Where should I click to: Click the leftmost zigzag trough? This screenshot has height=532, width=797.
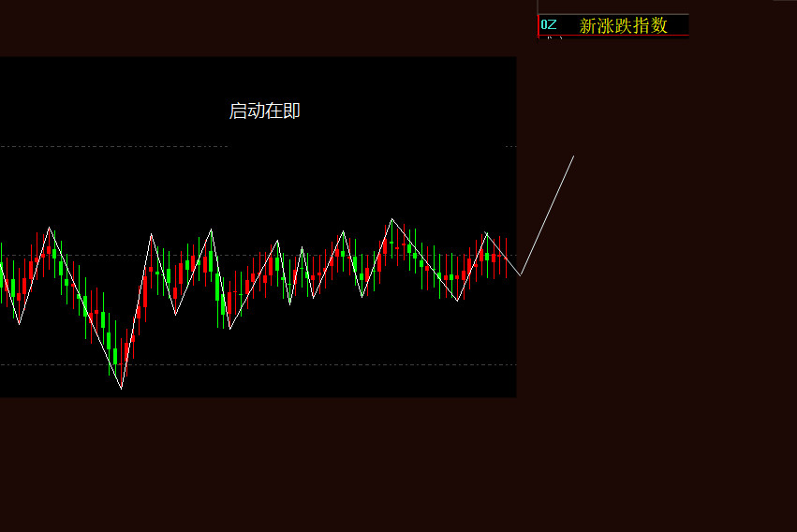pos(19,324)
